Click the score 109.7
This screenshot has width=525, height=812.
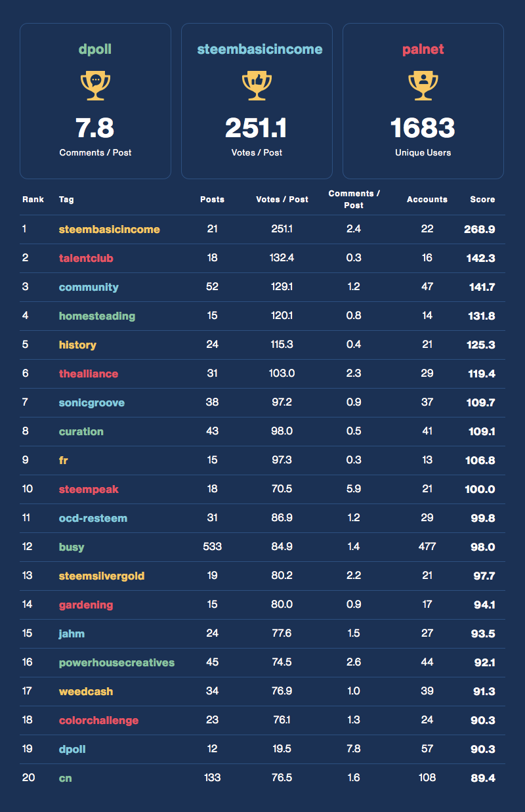pyautogui.click(x=480, y=402)
